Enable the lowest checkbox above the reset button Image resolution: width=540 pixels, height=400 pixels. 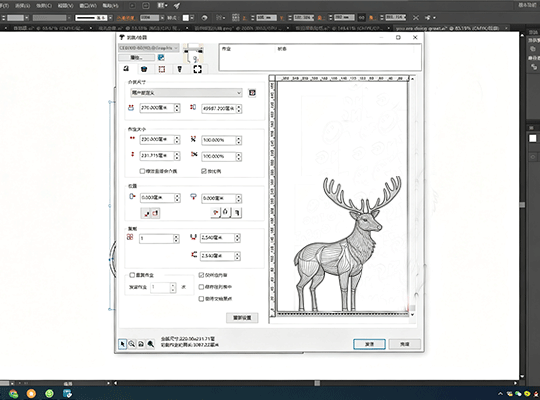click(201, 298)
